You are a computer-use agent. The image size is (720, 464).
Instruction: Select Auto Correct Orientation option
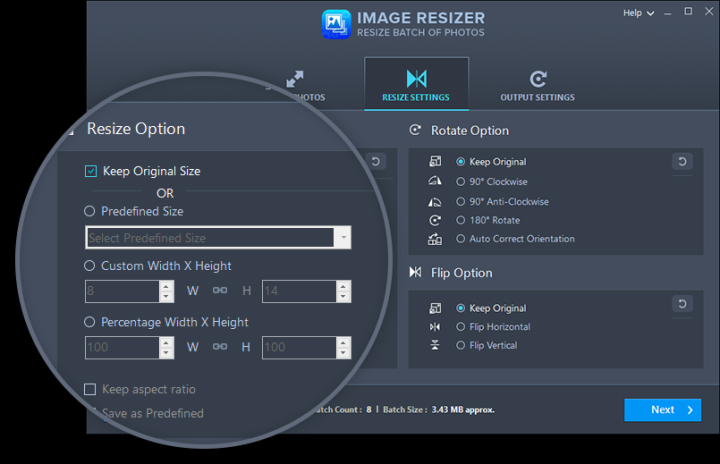pyautogui.click(x=461, y=238)
